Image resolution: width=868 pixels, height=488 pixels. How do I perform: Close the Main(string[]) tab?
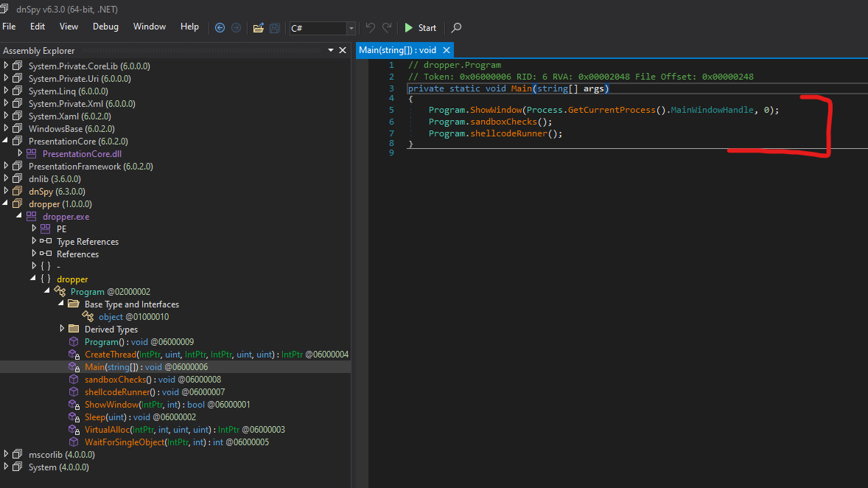pos(446,50)
